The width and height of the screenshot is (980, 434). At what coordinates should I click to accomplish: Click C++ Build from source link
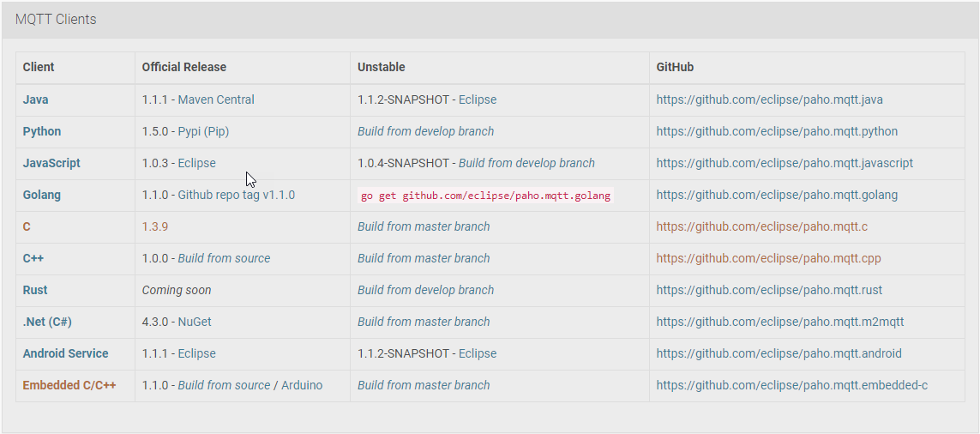coord(224,258)
